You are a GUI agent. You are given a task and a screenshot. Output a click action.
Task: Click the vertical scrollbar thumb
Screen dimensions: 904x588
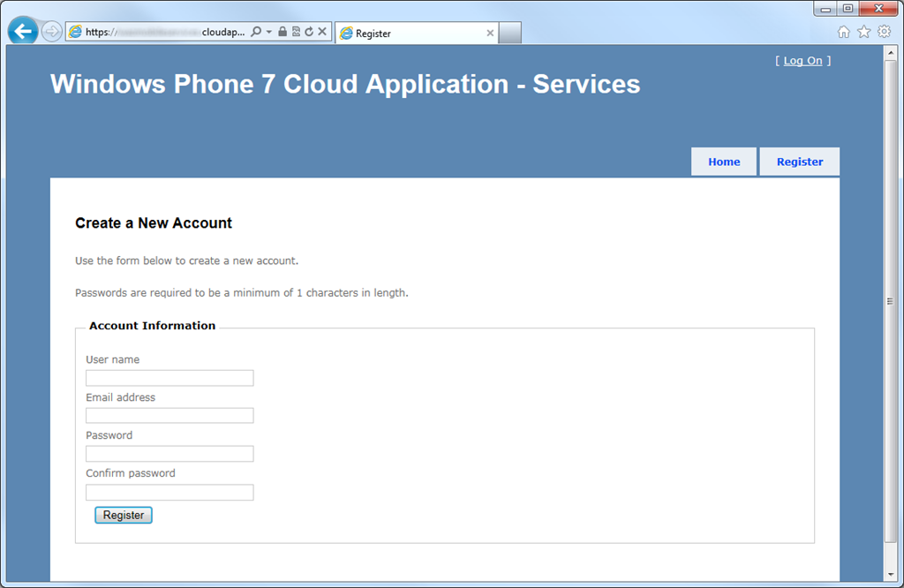[891, 301]
